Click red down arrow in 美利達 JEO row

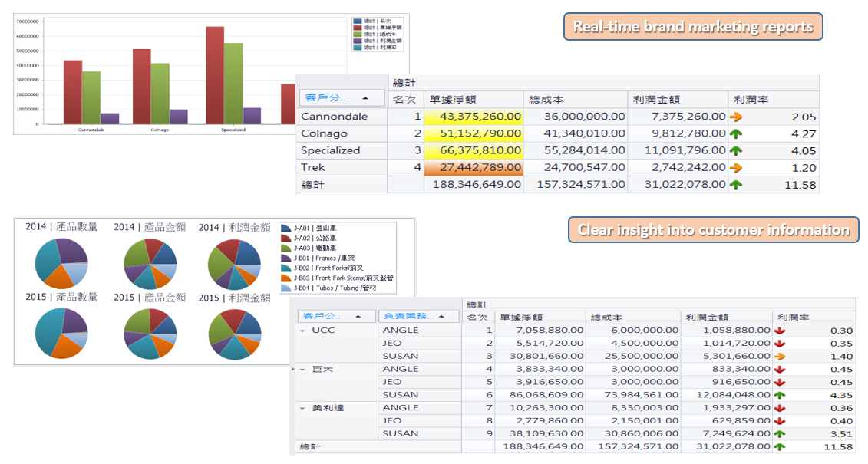pos(780,420)
